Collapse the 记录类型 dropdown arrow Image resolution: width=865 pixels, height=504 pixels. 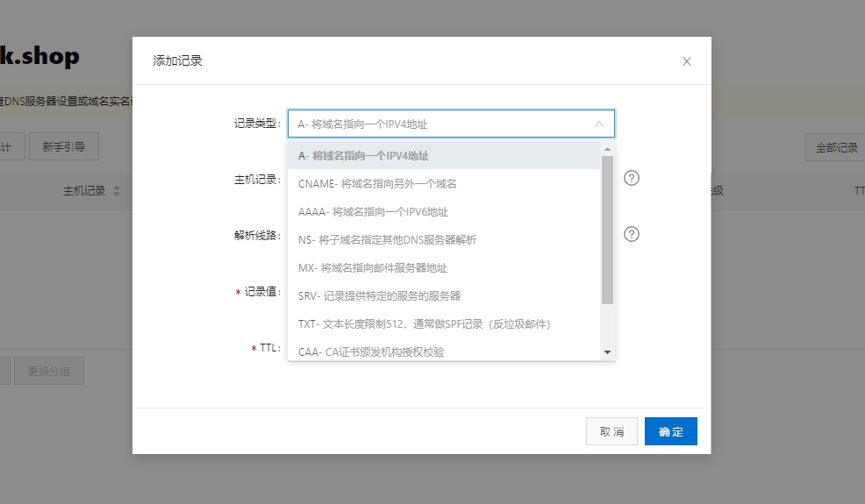point(598,124)
